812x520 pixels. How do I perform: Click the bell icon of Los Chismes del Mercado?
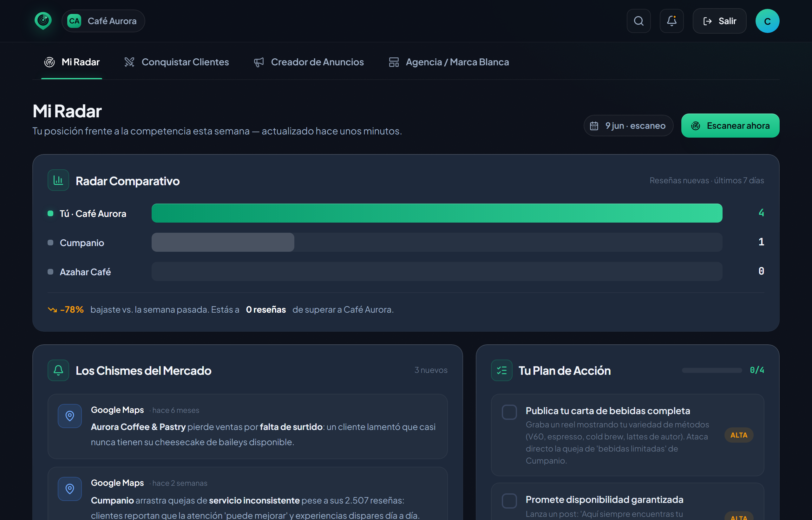pos(58,370)
